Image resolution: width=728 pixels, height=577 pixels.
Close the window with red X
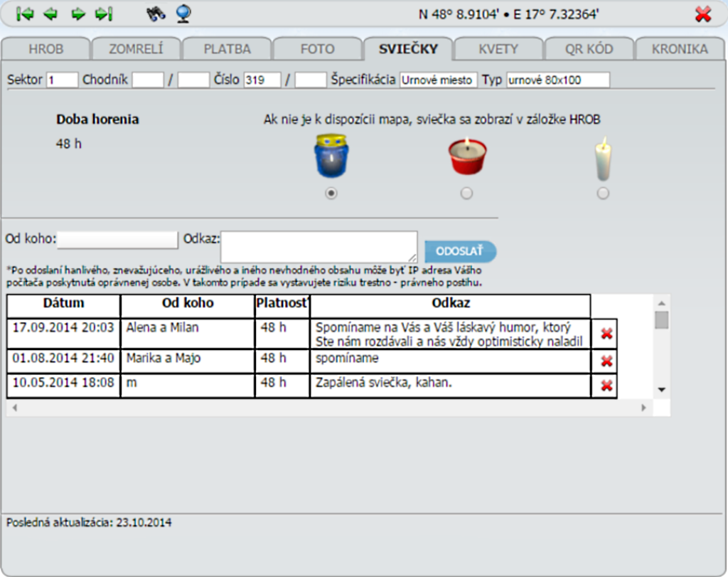pos(703,14)
